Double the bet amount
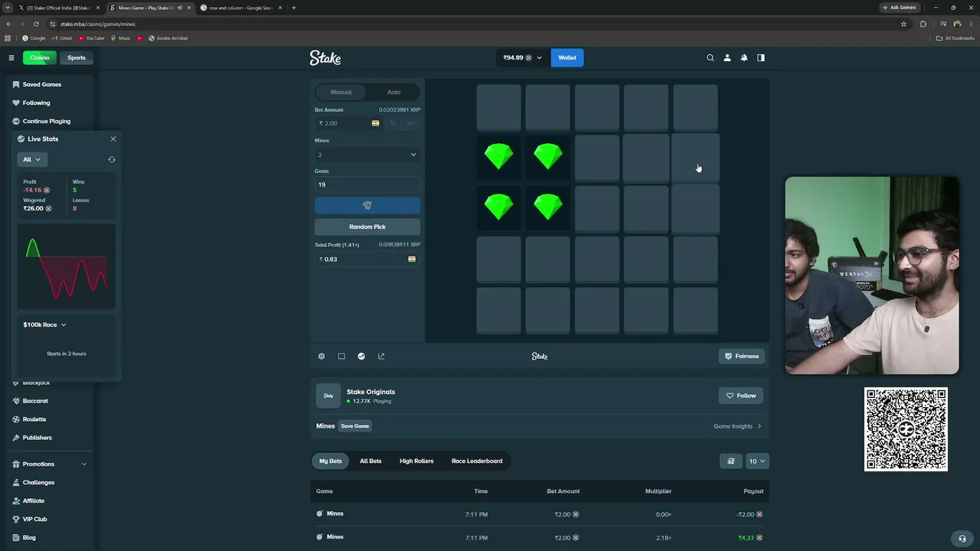The image size is (980, 551). tap(411, 123)
